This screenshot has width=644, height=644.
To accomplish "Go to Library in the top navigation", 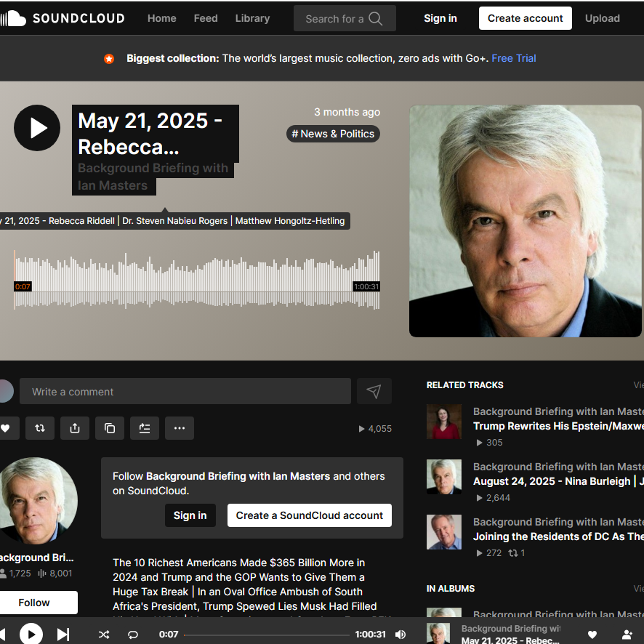I will (x=252, y=18).
